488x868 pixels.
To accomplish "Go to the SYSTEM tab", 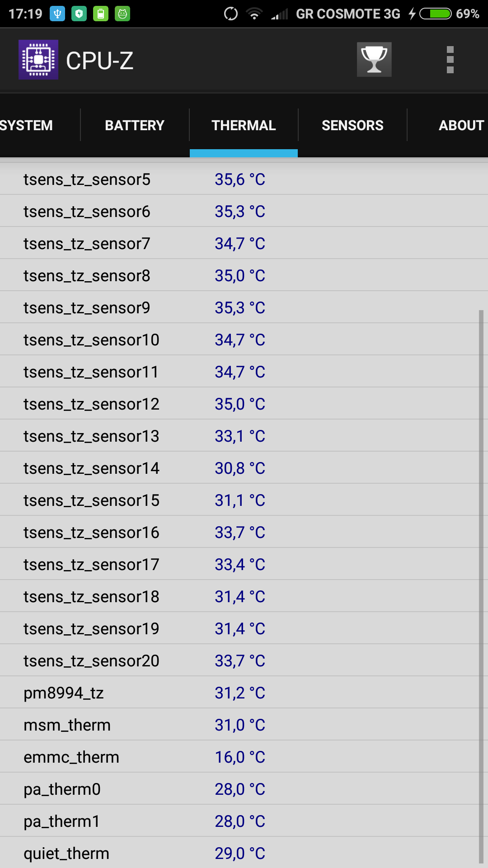I will coord(26,125).
